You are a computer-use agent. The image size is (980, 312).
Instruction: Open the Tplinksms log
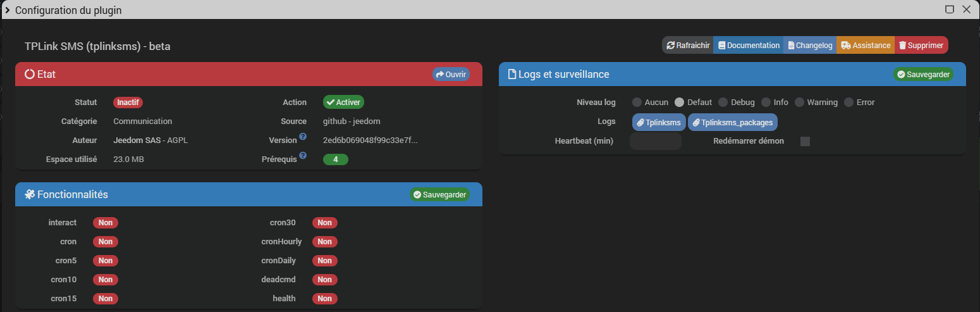(658, 122)
